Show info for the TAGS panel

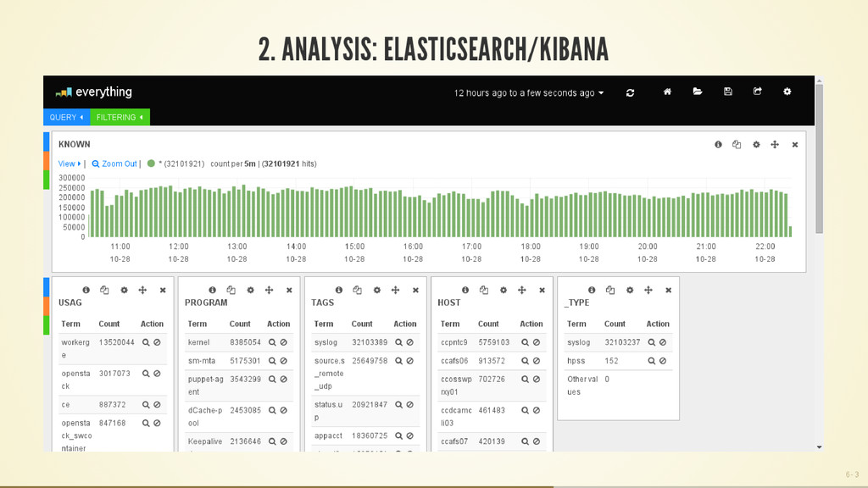pyautogui.click(x=339, y=290)
